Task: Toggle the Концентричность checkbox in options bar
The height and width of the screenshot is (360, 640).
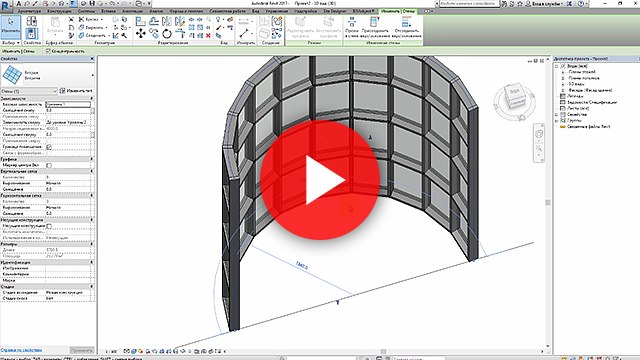Action: [x=48, y=51]
